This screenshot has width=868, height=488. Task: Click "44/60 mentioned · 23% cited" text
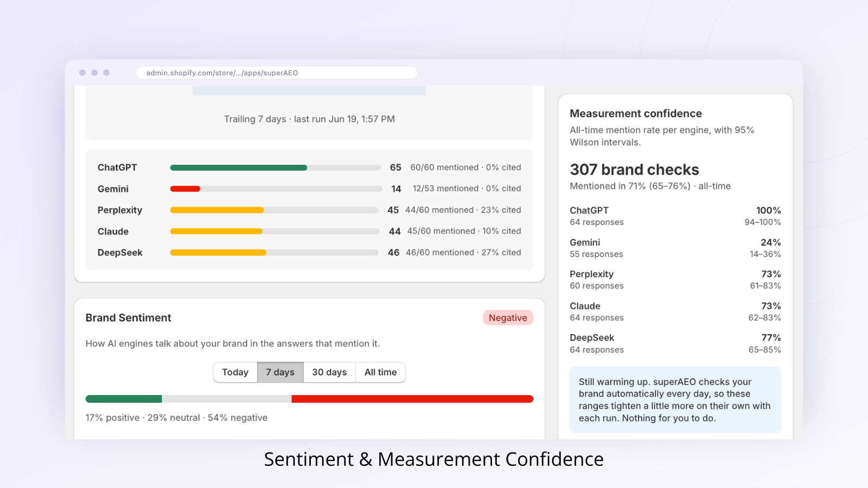pyautogui.click(x=463, y=210)
